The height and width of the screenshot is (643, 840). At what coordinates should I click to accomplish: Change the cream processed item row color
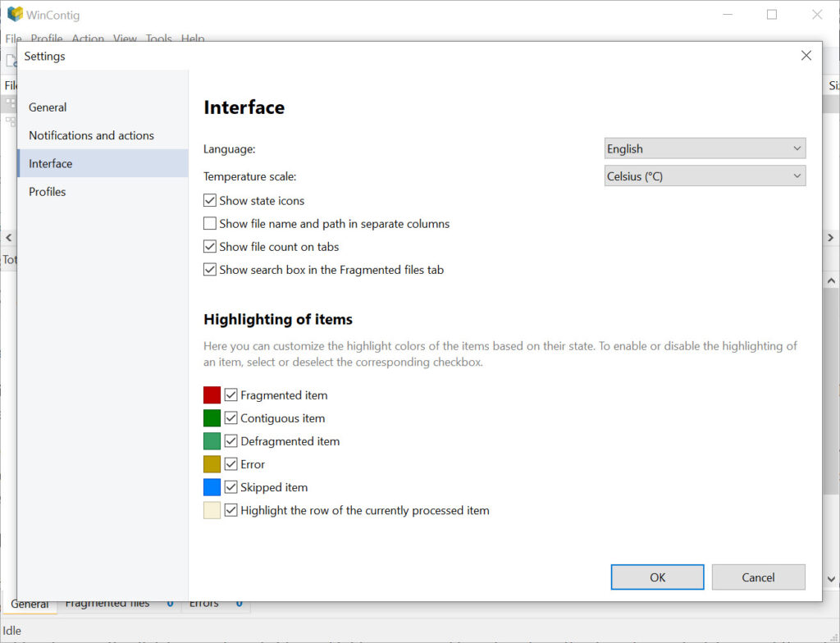[x=212, y=510]
